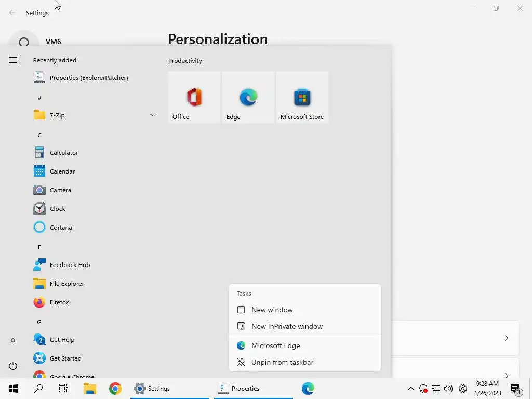The height and width of the screenshot is (399, 532).
Task: Click the Edge icon on taskbar
Action: tap(308, 389)
